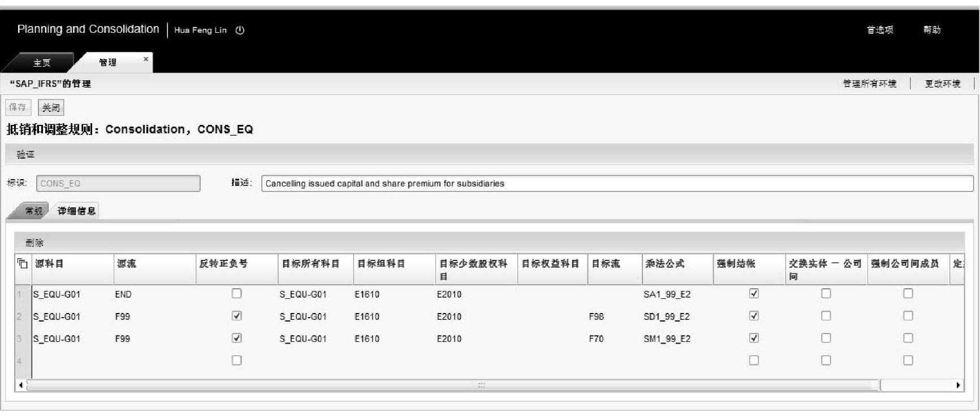This screenshot has width=980, height=417.
Task: Click the 标识 field containing CONS_EQ
Action: click(x=118, y=184)
